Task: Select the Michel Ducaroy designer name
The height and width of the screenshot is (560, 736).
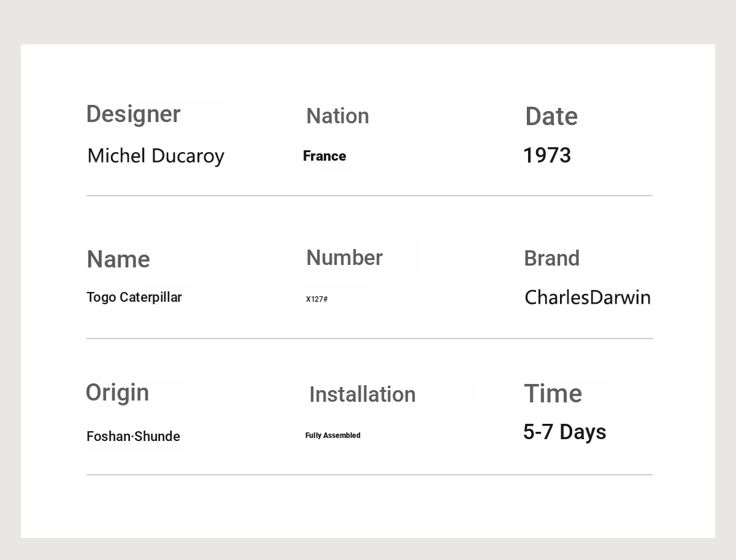Action: point(156,156)
